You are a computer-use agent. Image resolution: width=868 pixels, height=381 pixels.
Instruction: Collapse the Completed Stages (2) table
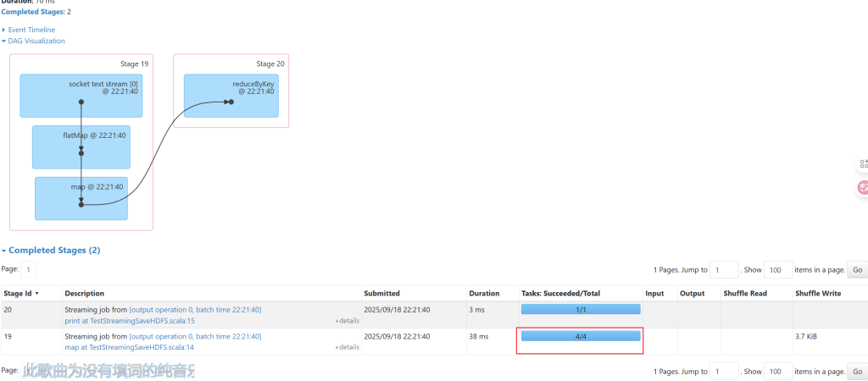coord(53,251)
